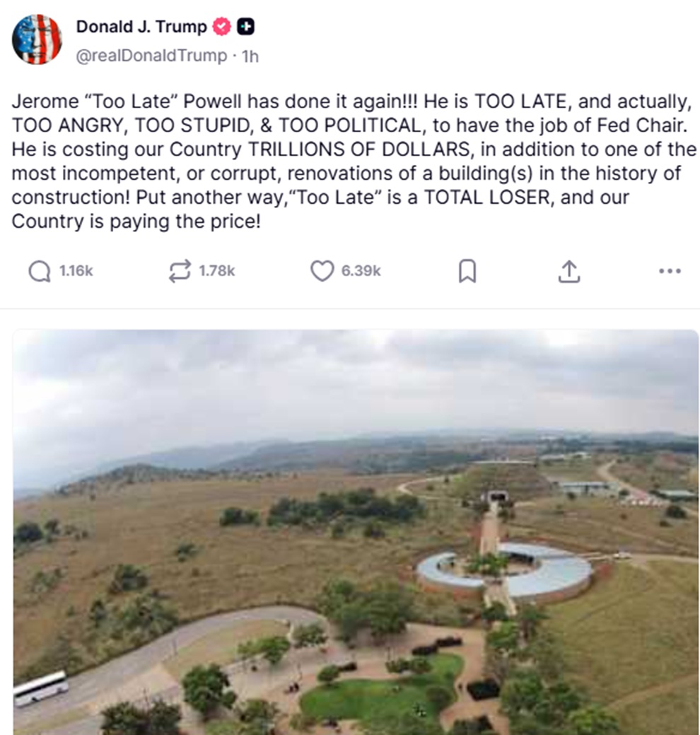This screenshot has width=700, height=735.
Task: Click the circular building in the photo
Action: click(503, 571)
